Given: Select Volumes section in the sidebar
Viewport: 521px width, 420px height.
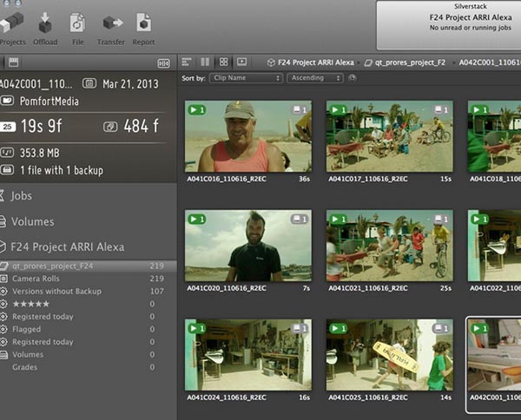Looking at the screenshot, I should point(32,221).
